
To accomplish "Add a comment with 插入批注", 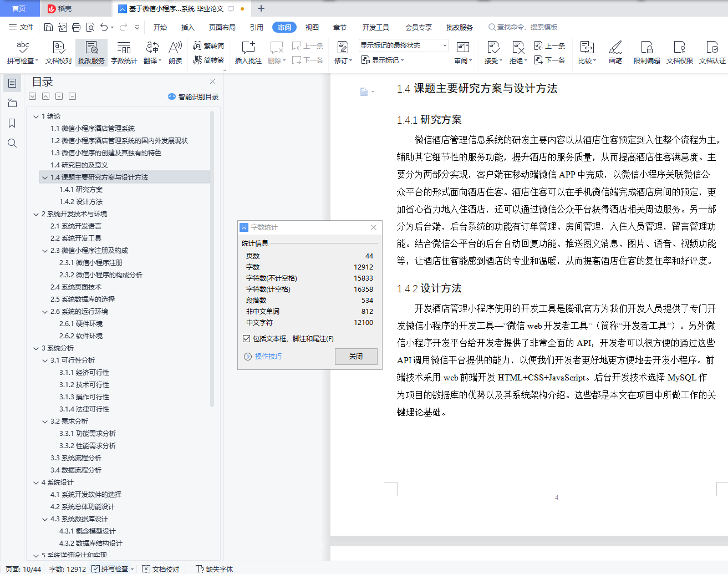I will pos(248,53).
